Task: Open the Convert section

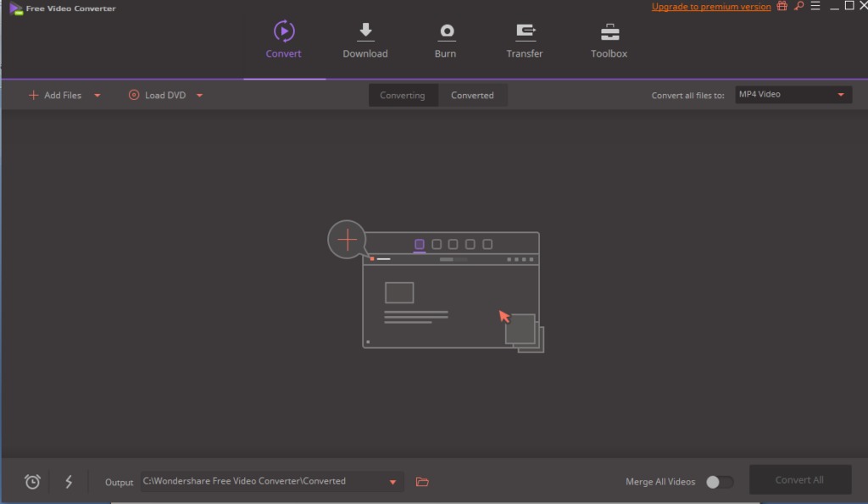Action: pyautogui.click(x=283, y=40)
